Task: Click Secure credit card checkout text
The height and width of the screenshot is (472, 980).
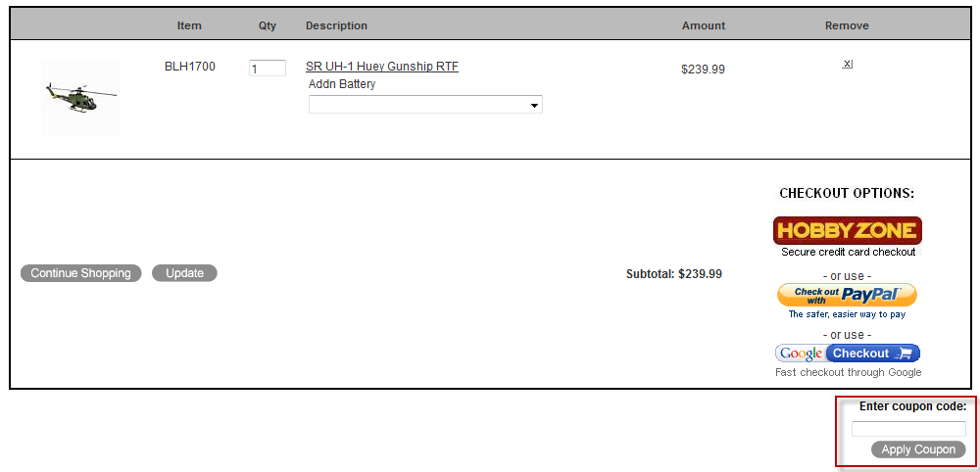Action: 848,253
